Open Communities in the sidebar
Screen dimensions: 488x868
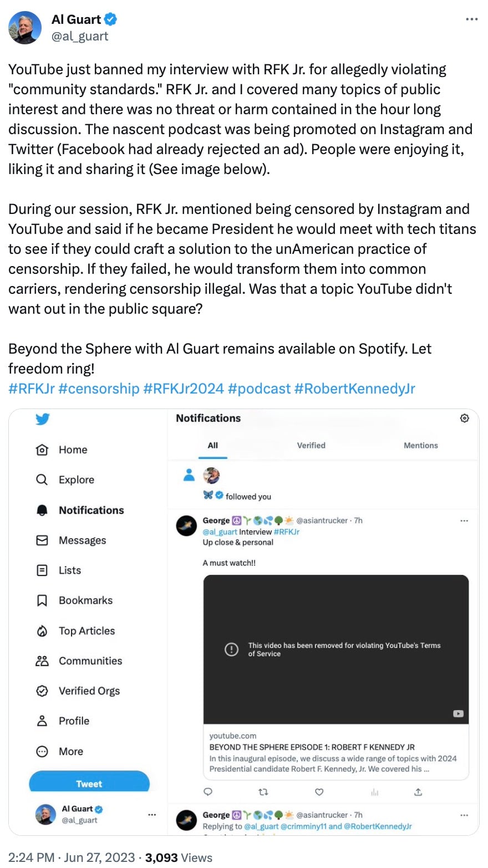tap(79, 661)
